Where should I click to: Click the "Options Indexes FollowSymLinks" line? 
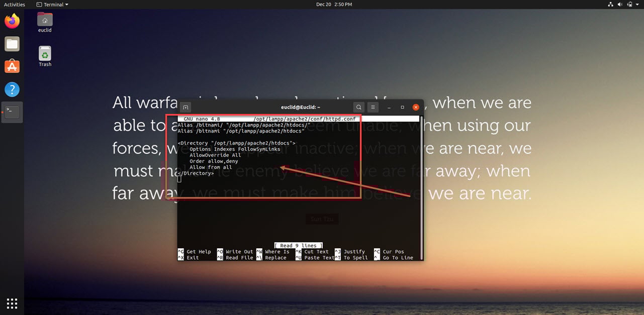(x=235, y=149)
